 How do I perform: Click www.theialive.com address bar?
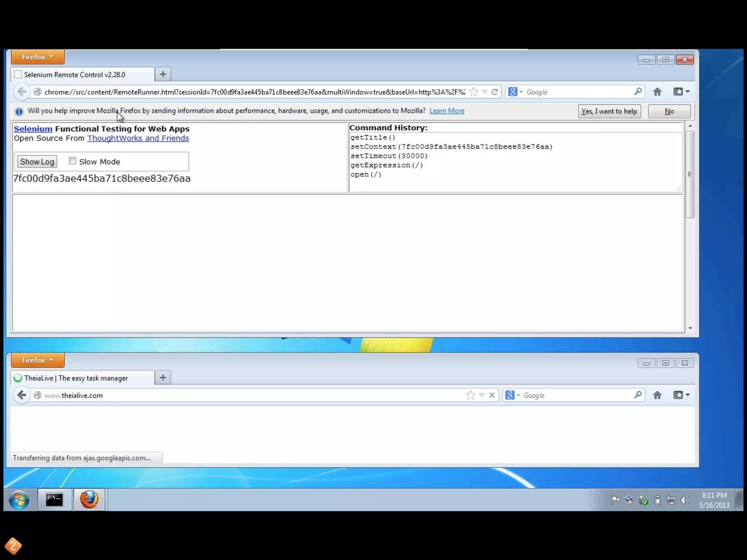pos(254,395)
